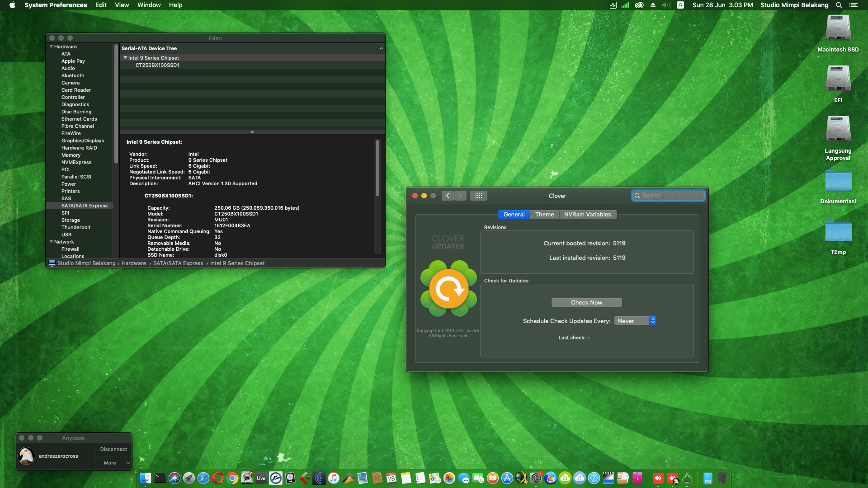Open Siri in the dock
The image size is (868, 488).
[175, 478]
